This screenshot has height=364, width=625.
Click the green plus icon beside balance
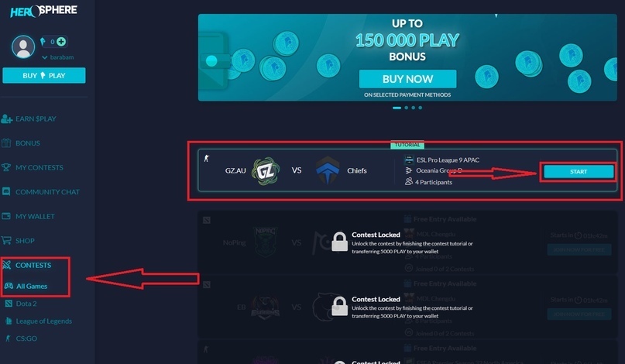pyautogui.click(x=61, y=42)
